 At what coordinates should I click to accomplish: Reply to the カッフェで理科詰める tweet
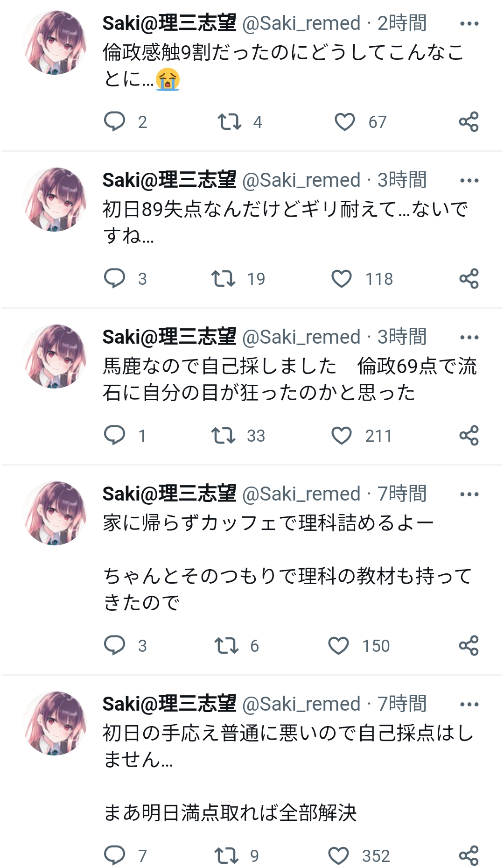(x=114, y=645)
